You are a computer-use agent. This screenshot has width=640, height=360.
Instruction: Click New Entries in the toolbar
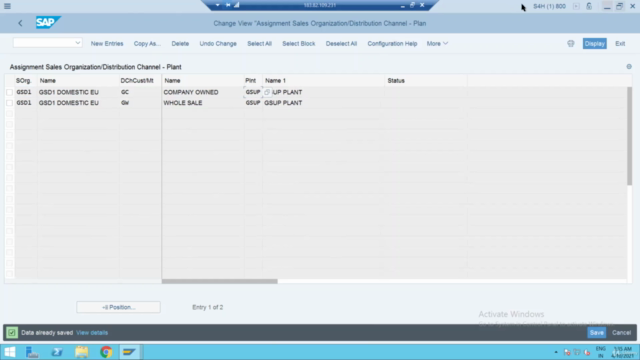click(x=107, y=44)
